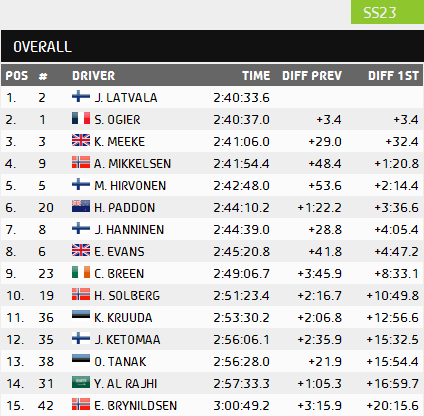Image resolution: width=424 pixels, height=416 pixels.
Task: Click the Irish flag beside C. Breen
Action: pos(81,272)
